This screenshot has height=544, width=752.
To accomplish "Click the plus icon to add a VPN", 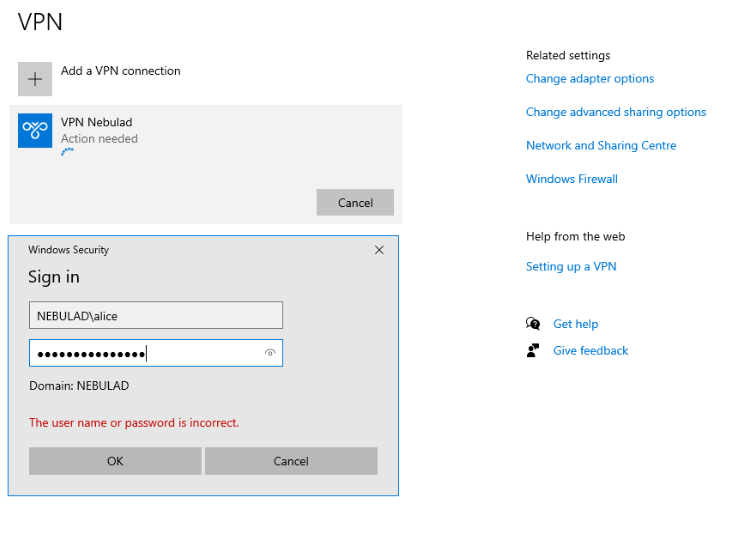I will 35,79.
